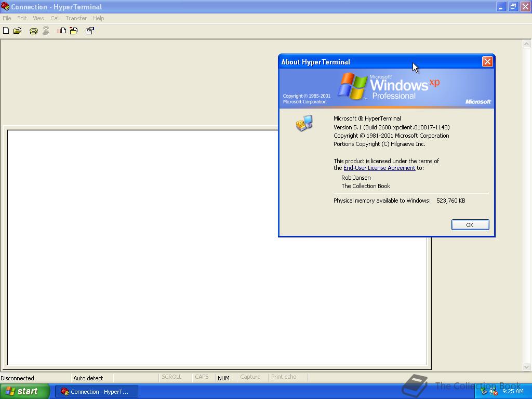Click the Version 5.1 build text
This screenshot has height=399, width=532.
pyautogui.click(x=392, y=127)
